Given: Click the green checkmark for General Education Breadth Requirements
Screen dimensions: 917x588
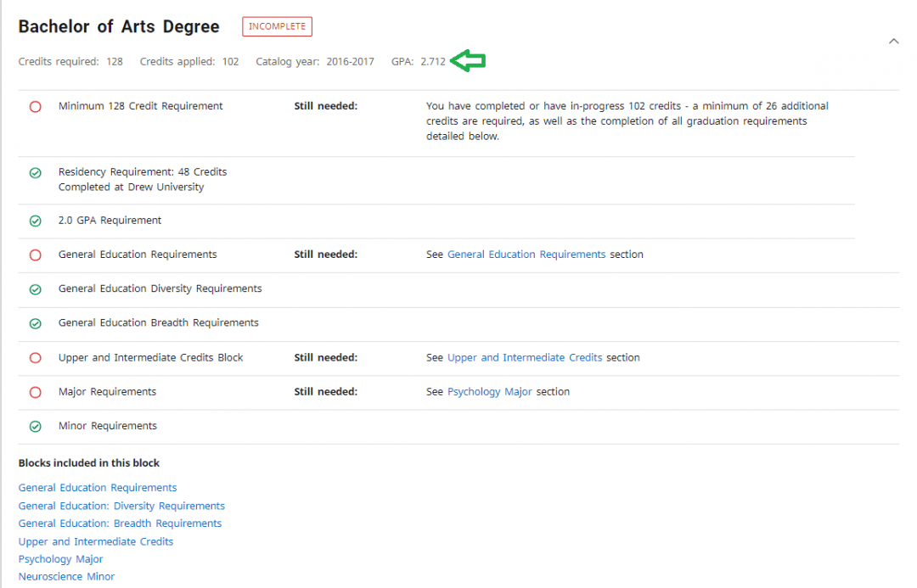Looking at the screenshot, I should [35, 323].
